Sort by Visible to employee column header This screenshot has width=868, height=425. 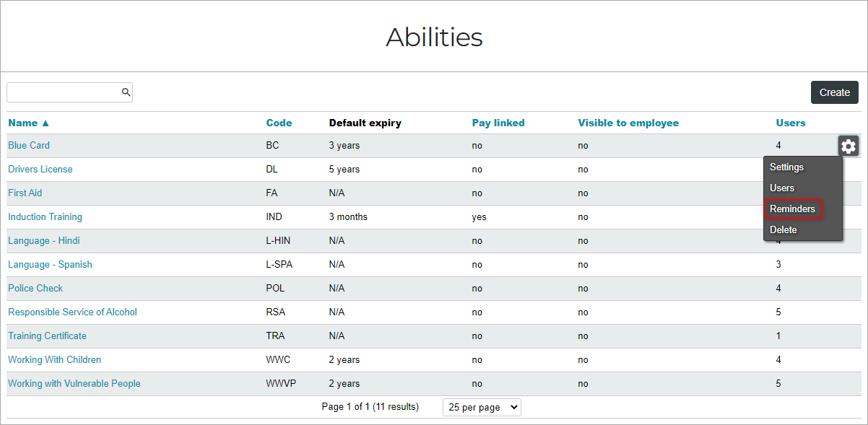628,123
